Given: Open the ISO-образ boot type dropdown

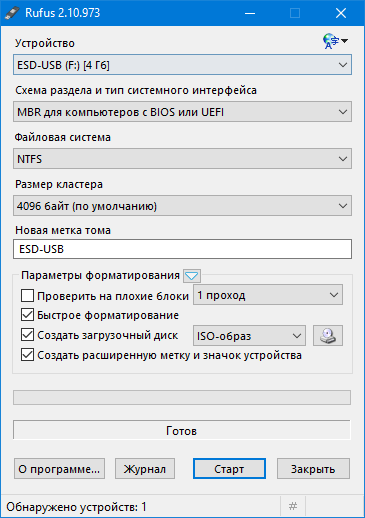Looking at the screenshot, I should pos(249,336).
